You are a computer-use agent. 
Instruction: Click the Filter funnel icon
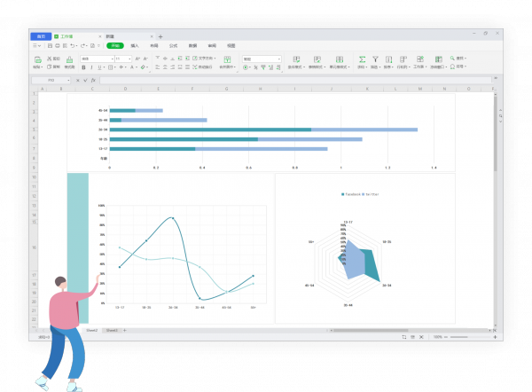tap(374, 59)
